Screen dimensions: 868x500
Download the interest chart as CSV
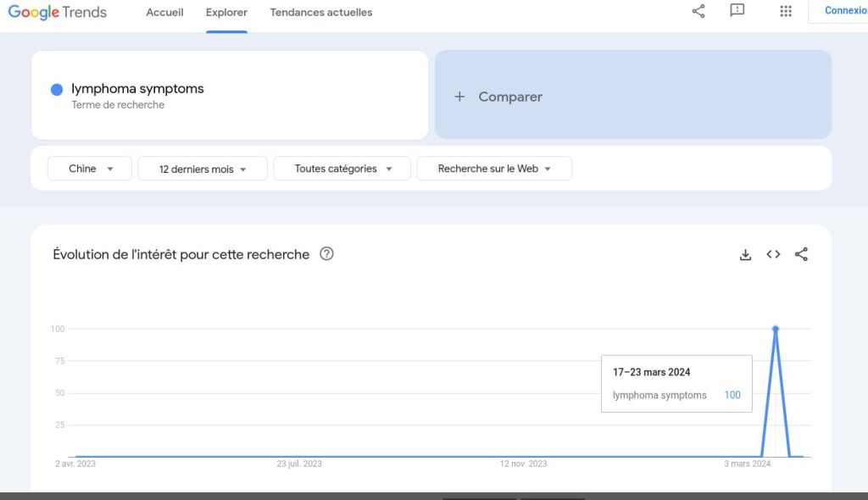[746, 254]
